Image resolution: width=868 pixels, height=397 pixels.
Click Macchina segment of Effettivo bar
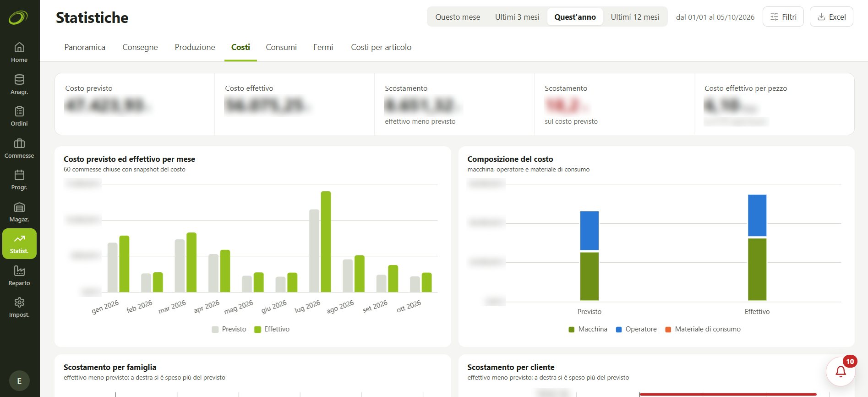point(757,270)
